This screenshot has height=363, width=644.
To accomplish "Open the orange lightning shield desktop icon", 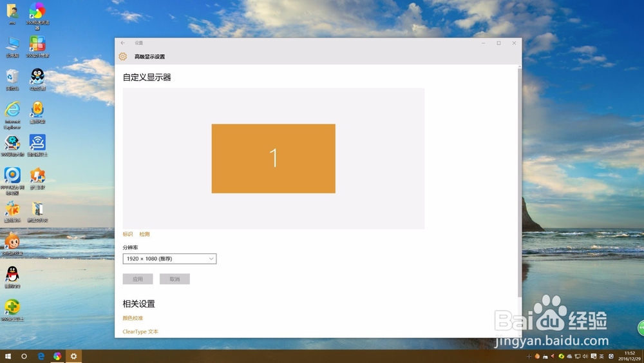I will pos(37,178).
